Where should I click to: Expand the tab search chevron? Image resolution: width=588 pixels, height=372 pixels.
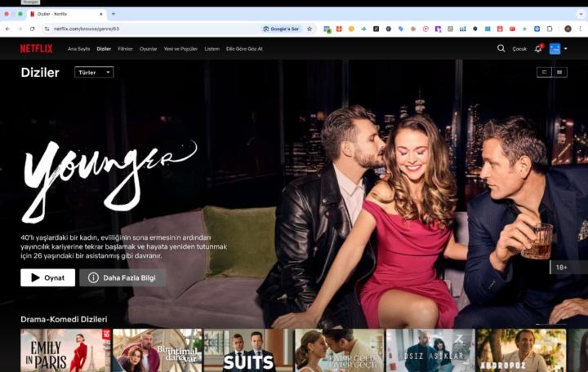pyautogui.click(x=581, y=14)
